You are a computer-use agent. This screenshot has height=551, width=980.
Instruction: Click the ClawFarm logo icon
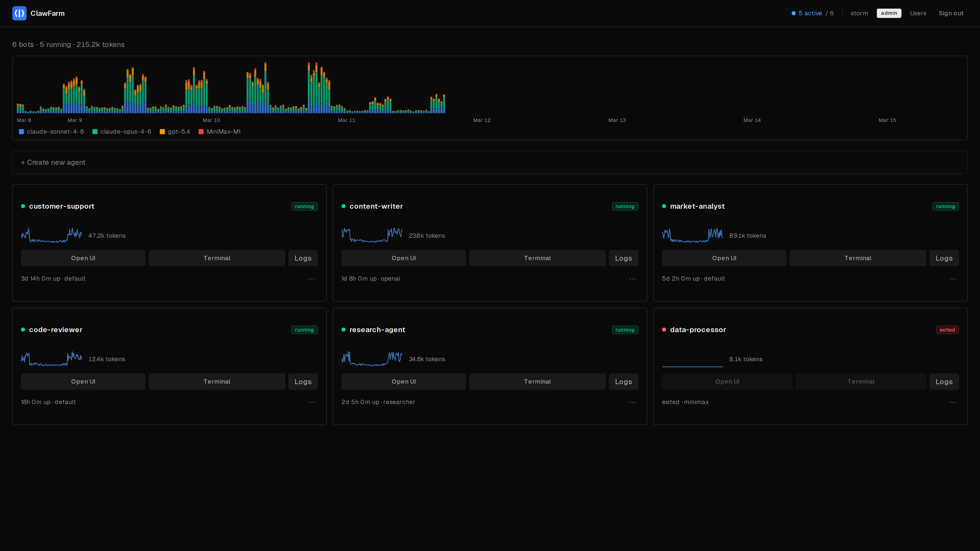pos(19,13)
